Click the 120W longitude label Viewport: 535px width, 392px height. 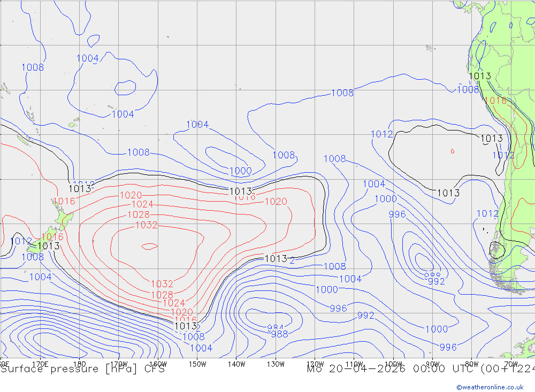pos(315,364)
